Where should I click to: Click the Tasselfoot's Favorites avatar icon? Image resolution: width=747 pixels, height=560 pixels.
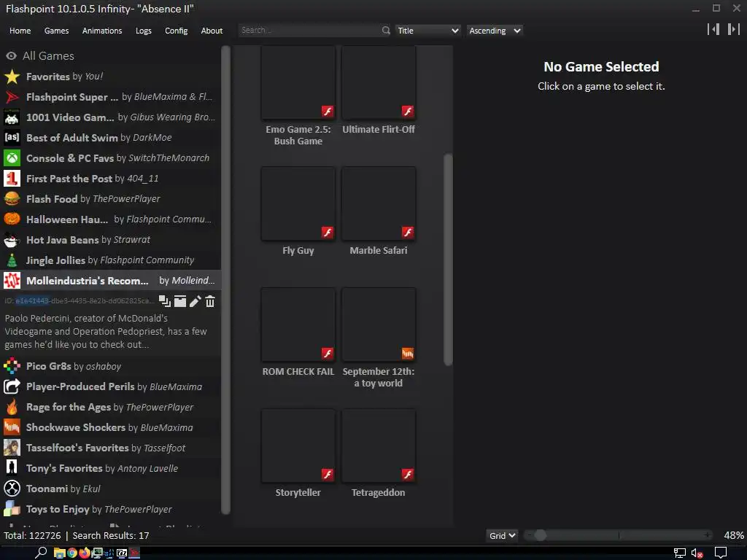(x=12, y=448)
